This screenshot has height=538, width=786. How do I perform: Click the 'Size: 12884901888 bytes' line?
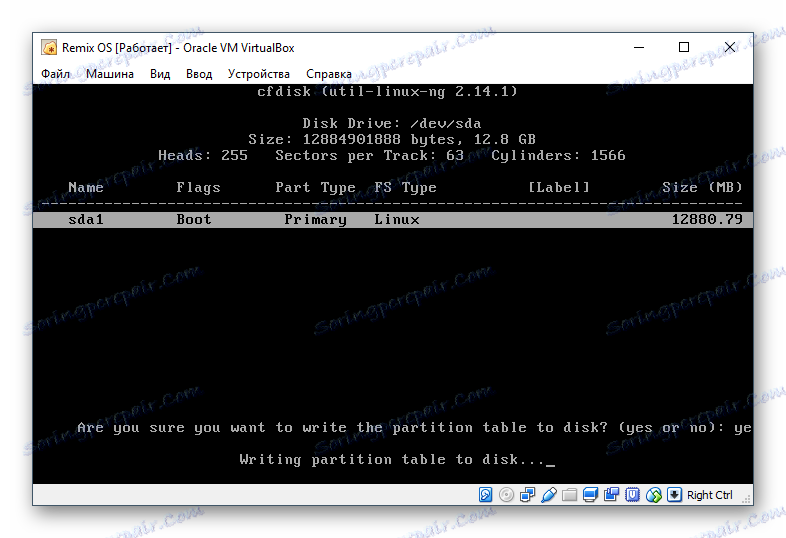point(391,139)
